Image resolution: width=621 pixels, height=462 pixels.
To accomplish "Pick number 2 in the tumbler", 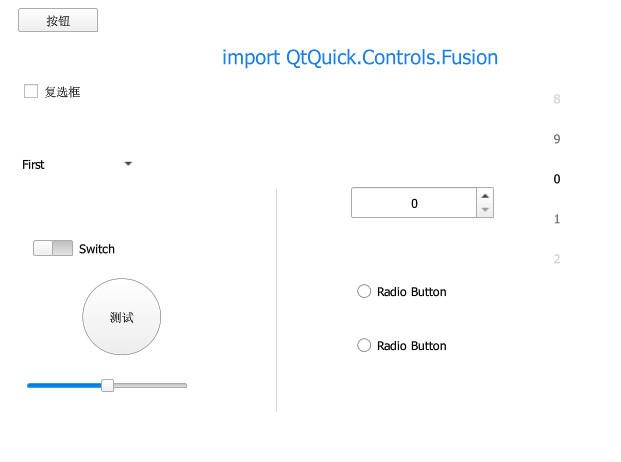I will [557, 259].
